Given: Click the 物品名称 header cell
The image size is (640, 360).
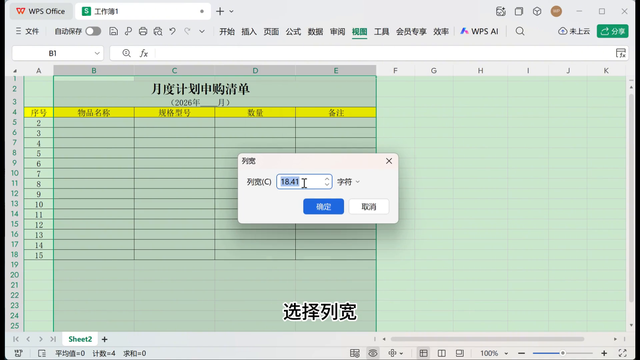Looking at the screenshot, I should coord(94,113).
